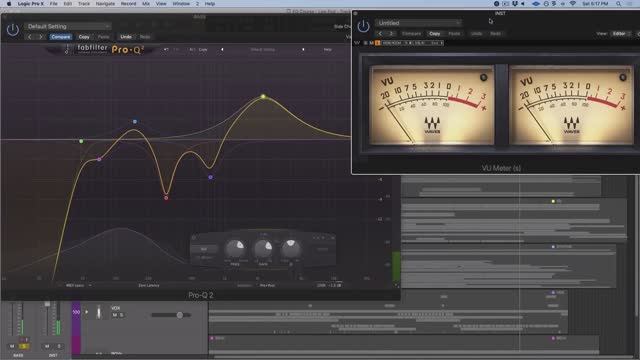Click the FabFilter A/B toggle
The width and height of the screenshot is (640, 360).
[x=192, y=49]
